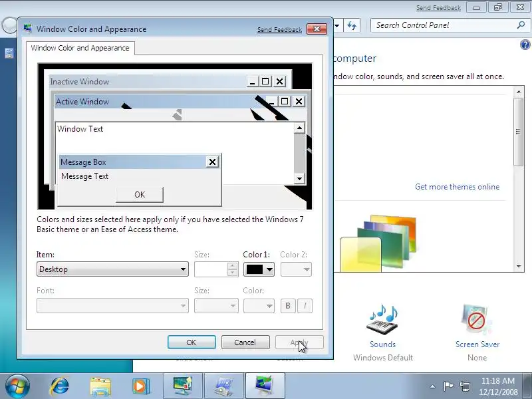Image resolution: width=532 pixels, height=399 pixels.
Task: Click the taskbar icon right of monitor shield
Action: tap(223, 386)
